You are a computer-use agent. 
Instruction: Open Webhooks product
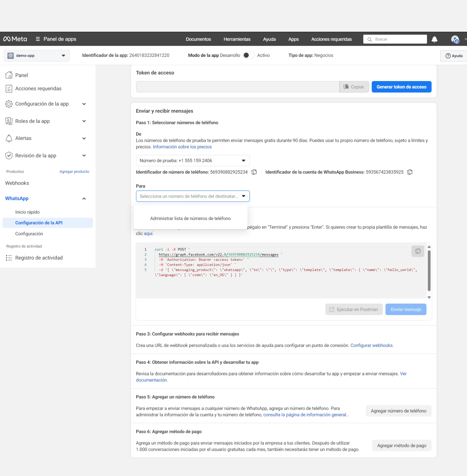[x=17, y=183]
